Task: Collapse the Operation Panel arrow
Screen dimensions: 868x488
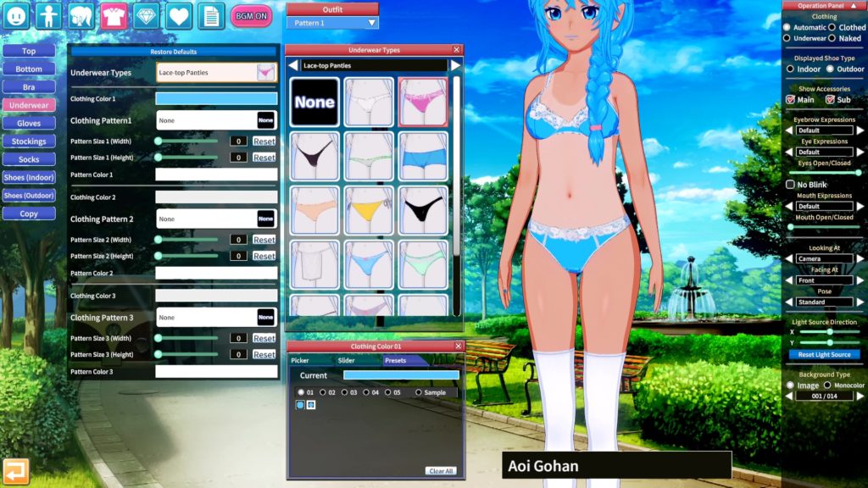Action: tap(854, 6)
